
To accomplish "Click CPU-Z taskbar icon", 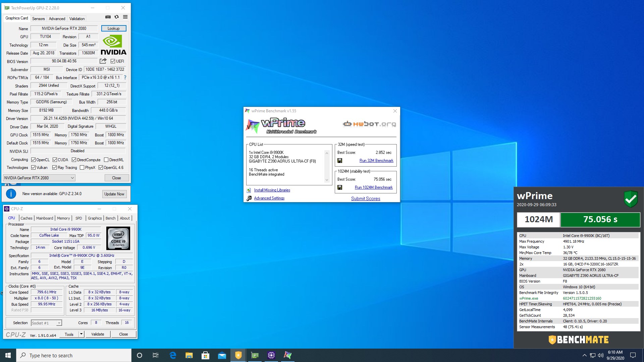I will tap(271, 355).
